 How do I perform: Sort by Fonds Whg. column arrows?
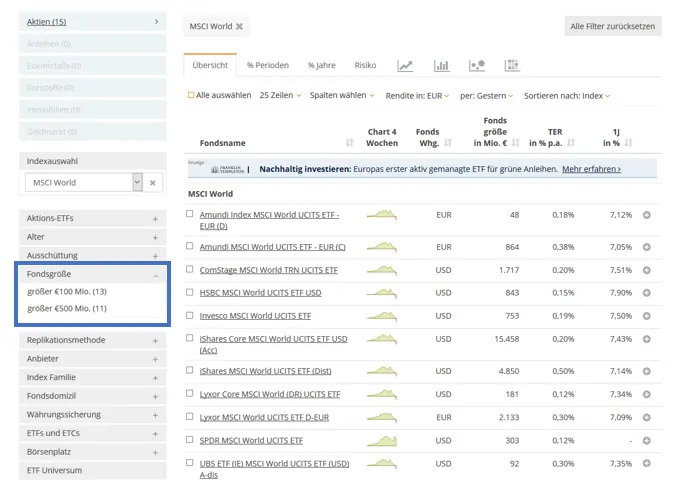tap(448, 143)
